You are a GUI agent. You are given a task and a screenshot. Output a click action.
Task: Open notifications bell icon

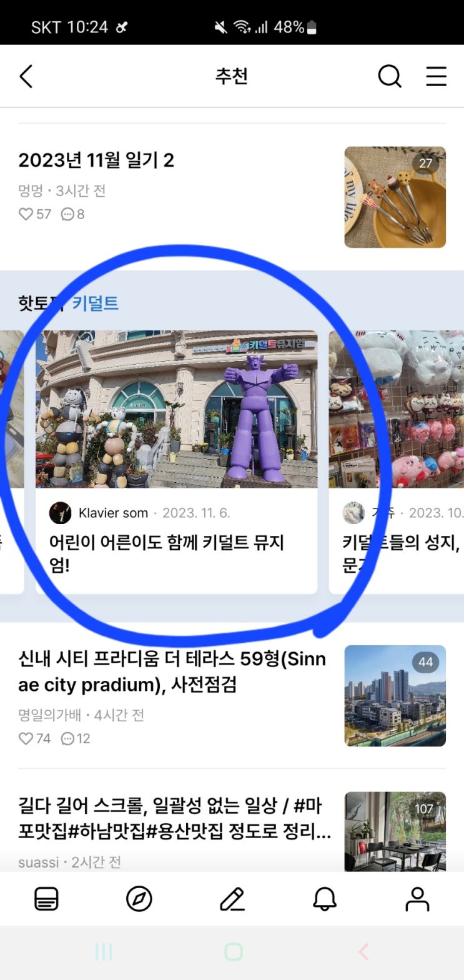click(x=325, y=899)
